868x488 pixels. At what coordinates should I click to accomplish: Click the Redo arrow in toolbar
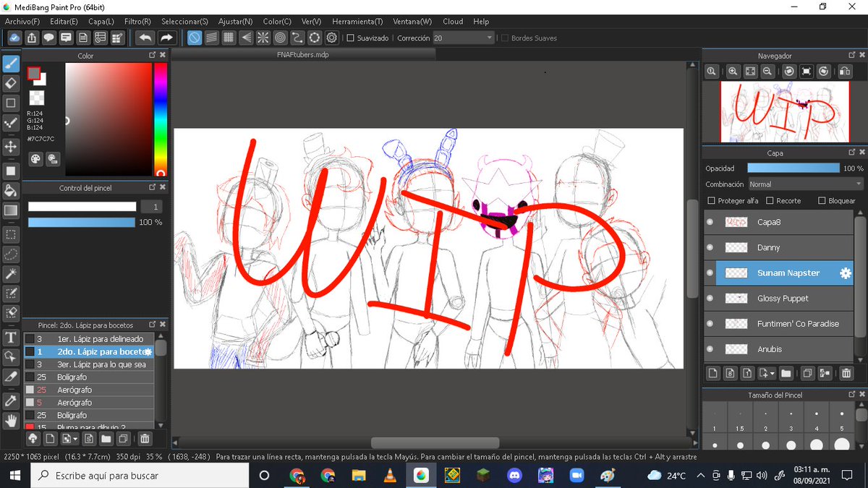pyautogui.click(x=166, y=38)
